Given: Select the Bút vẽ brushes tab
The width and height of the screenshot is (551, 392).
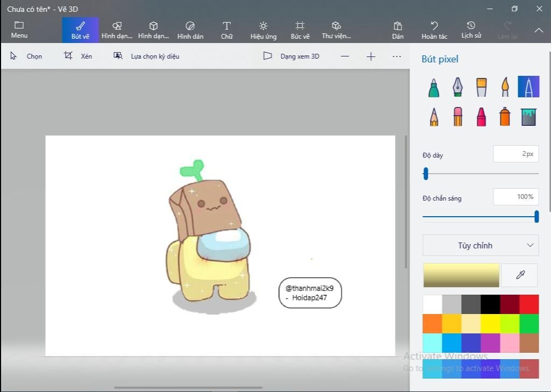Looking at the screenshot, I should pos(81,30).
